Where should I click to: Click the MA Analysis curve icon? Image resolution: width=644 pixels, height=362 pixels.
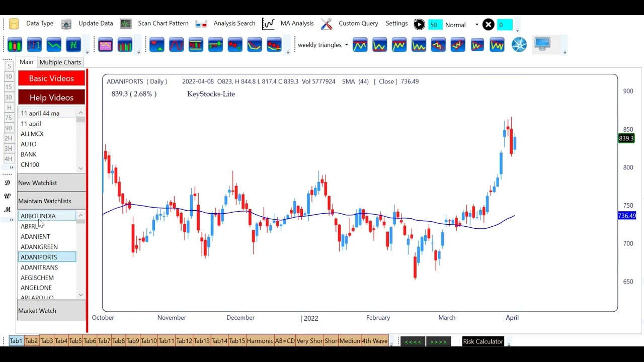coord(268,24)
